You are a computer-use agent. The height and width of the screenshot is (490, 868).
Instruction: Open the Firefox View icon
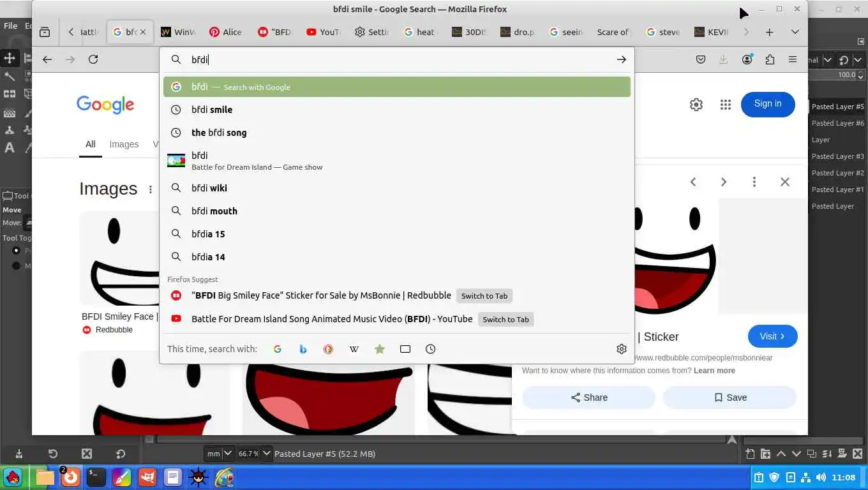[45, 32]
